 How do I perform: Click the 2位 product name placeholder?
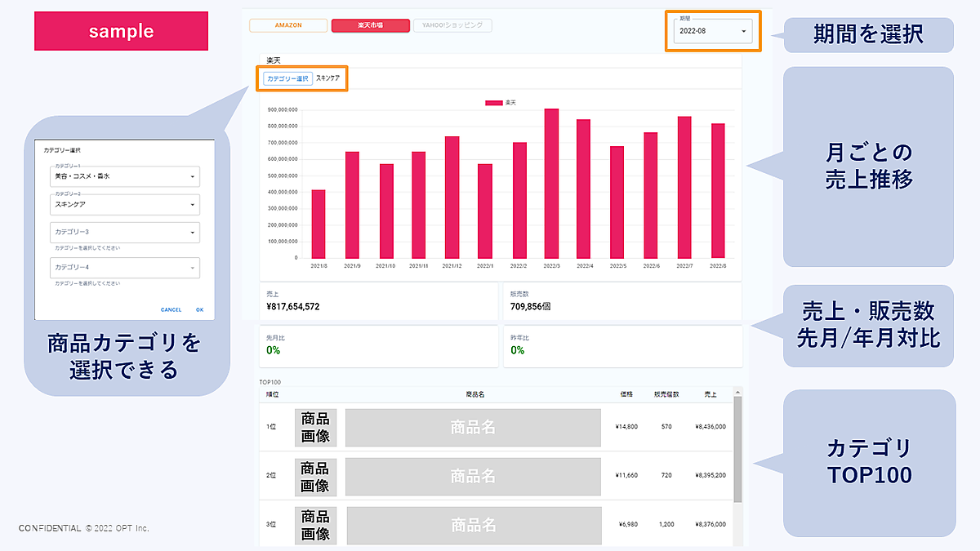tap(473, 476)
